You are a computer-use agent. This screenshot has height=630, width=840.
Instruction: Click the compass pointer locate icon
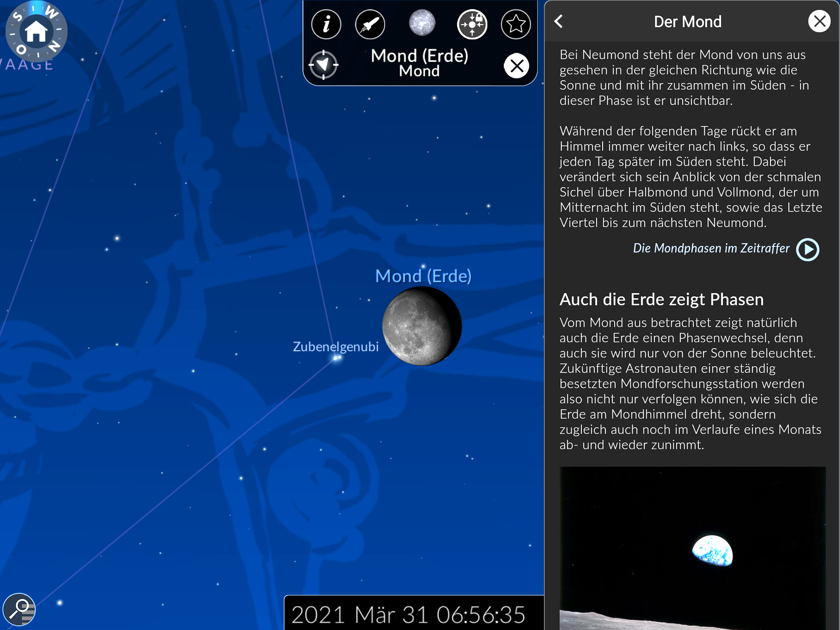pos(323,65)
